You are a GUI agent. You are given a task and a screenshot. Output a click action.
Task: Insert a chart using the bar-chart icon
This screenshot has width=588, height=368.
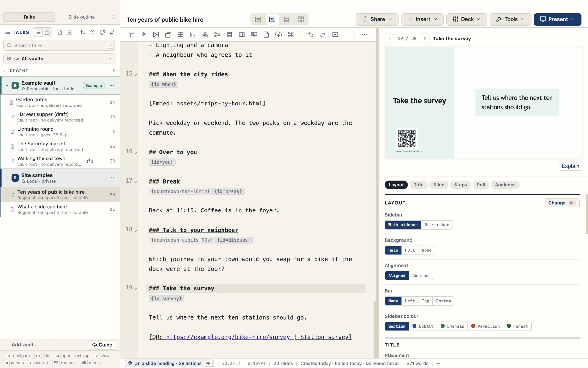(x=193, y=35)
